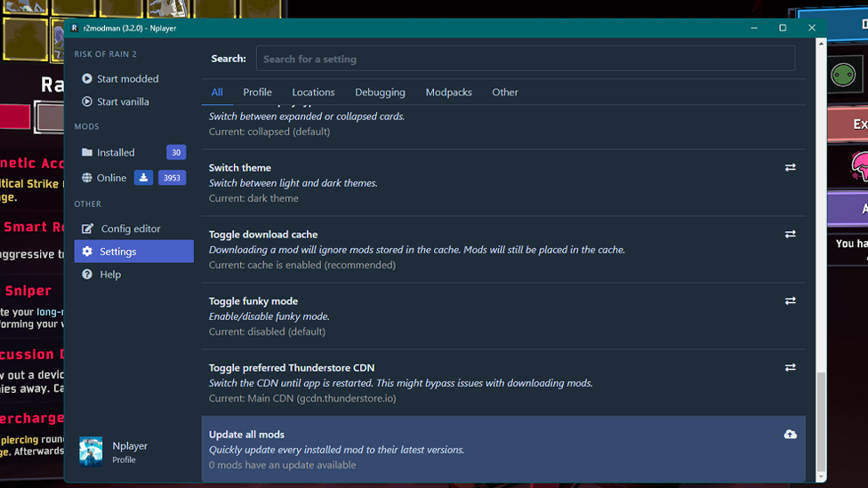Click the Update all mods cloud icon

tap(790, 435)
